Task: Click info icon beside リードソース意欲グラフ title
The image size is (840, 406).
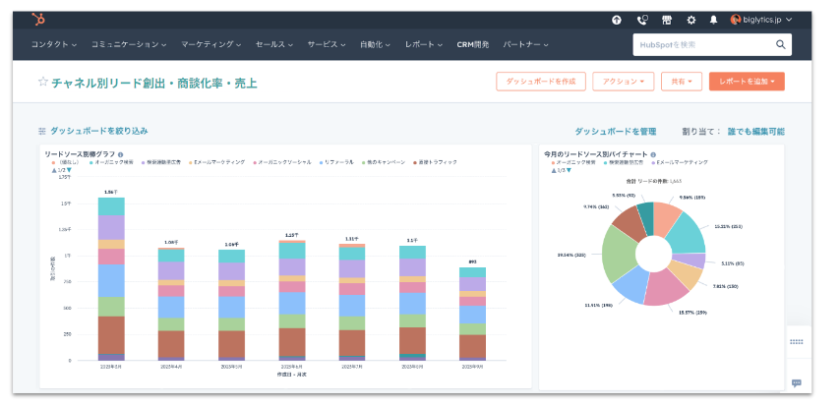Action: [121, 155]
